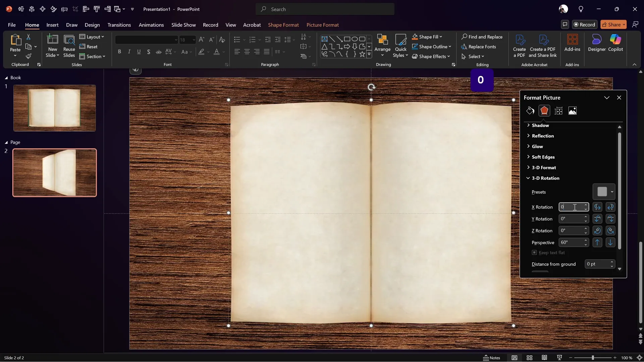Toggle Strikethrough formatting
The image size is (644, 362).
(x=159, y=52)
